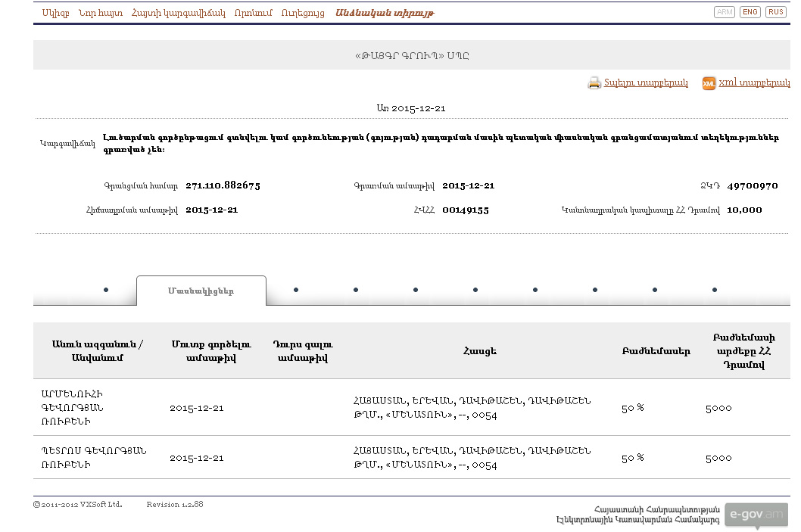Click the printer icon for print version

[x=594, y=82]
